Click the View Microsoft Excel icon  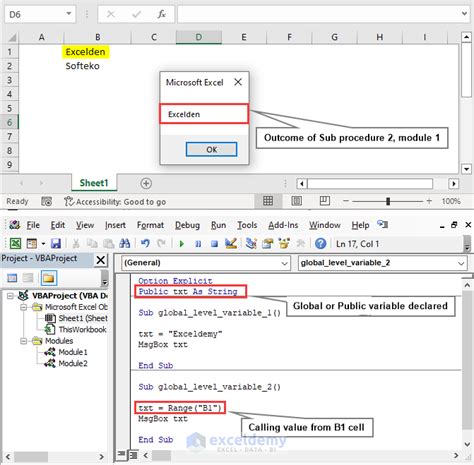coord(15,244)
